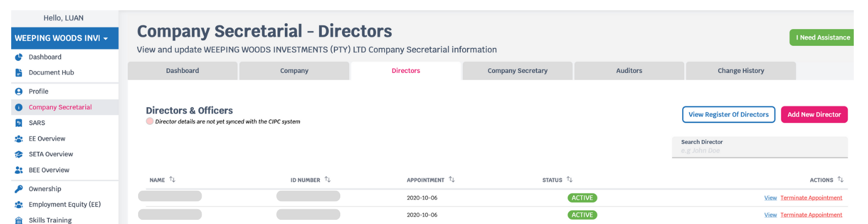This screenshot has height=224, width=868.
Task: Click the SARS sidebar icon
Action: [x=19, y=123]
